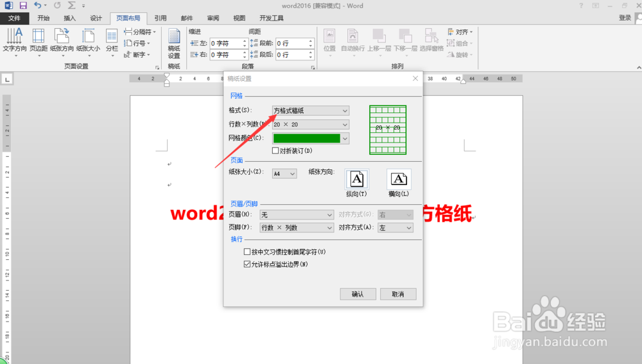Click the 旋转 rotate icon
642x364 pixels.
459,55
